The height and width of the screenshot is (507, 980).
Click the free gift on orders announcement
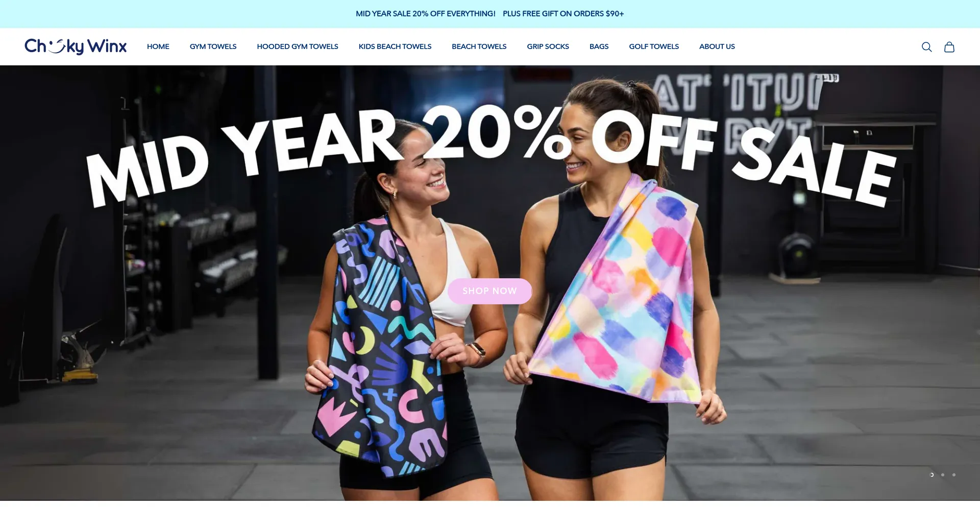click(563, 14)
